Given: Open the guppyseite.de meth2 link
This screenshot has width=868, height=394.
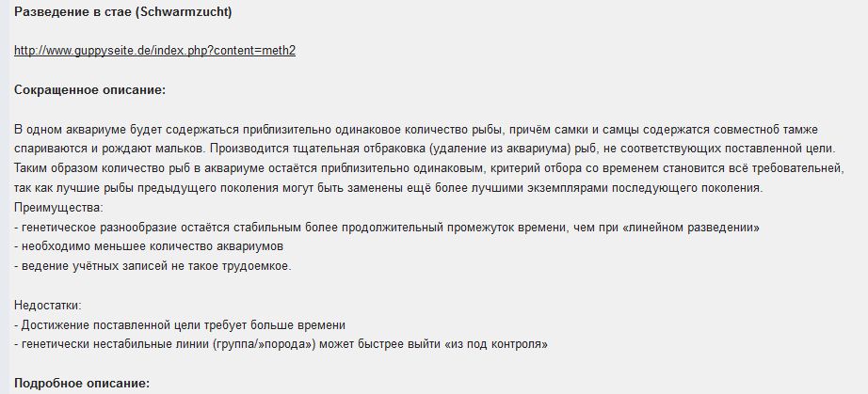Looking at the screenshot, I should (155, 51).
